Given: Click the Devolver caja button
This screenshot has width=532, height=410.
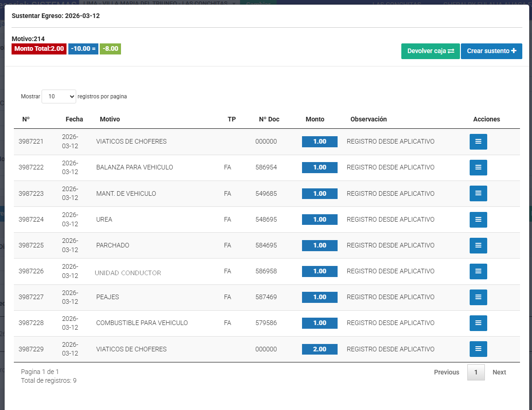Looking at the screenshot, I should [430, 51].
